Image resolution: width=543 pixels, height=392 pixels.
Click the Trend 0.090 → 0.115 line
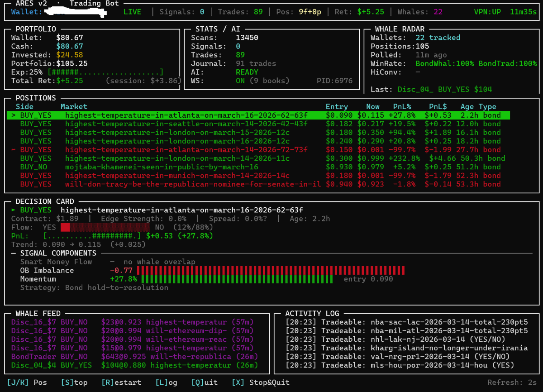pos(78,244)
